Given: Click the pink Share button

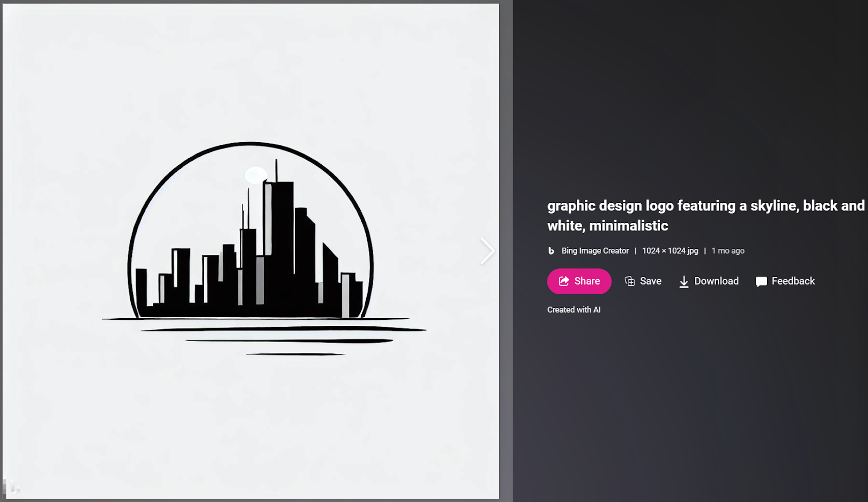Looking at the screenshot, I should tap(579, 281).
